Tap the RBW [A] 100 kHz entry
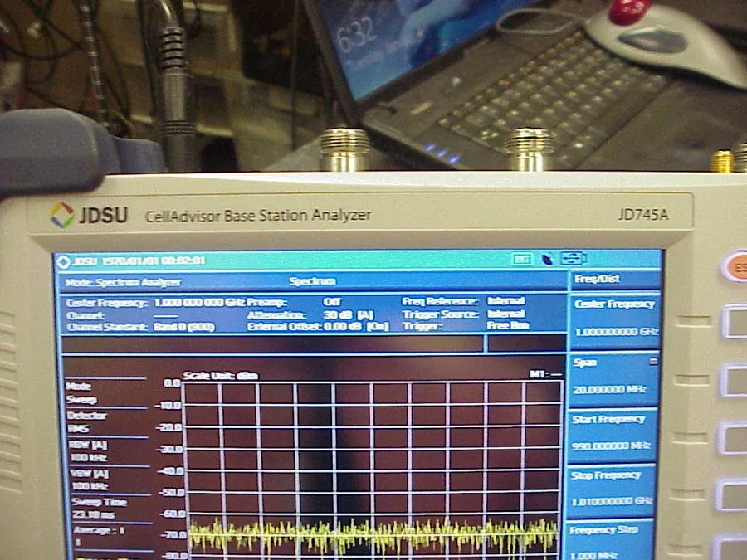The width and height of the screenshot is (747, 560). [108, 451]
